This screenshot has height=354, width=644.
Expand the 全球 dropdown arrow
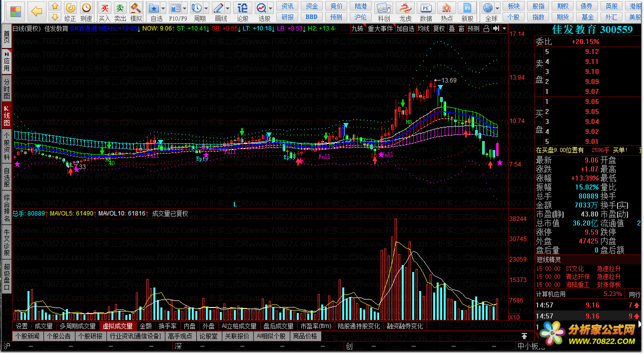[498, 8]
